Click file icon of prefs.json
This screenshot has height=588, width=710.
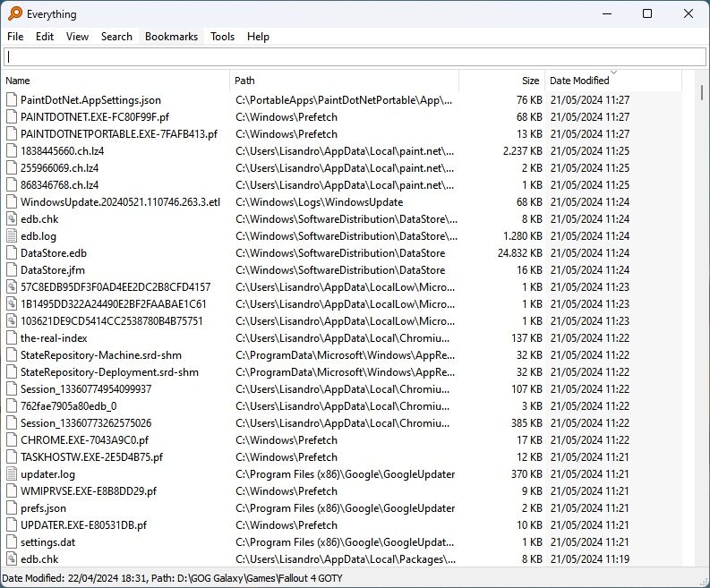point(12,508)
